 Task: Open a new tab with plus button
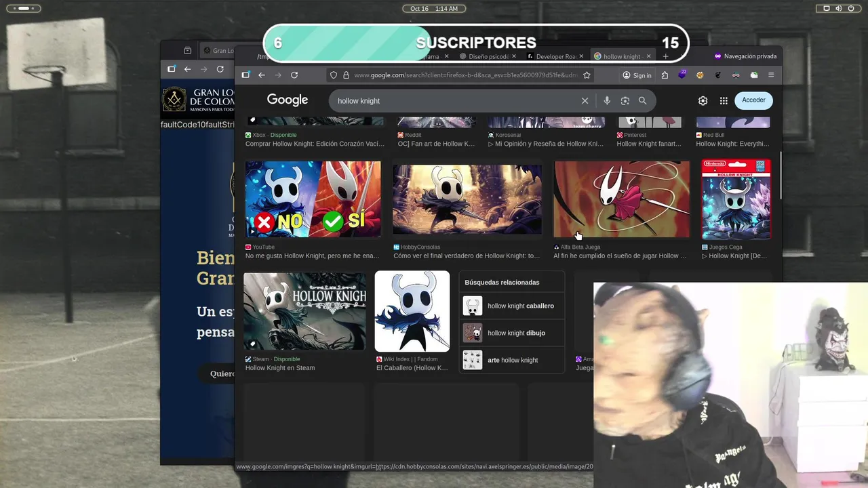[x=665, y=57]
